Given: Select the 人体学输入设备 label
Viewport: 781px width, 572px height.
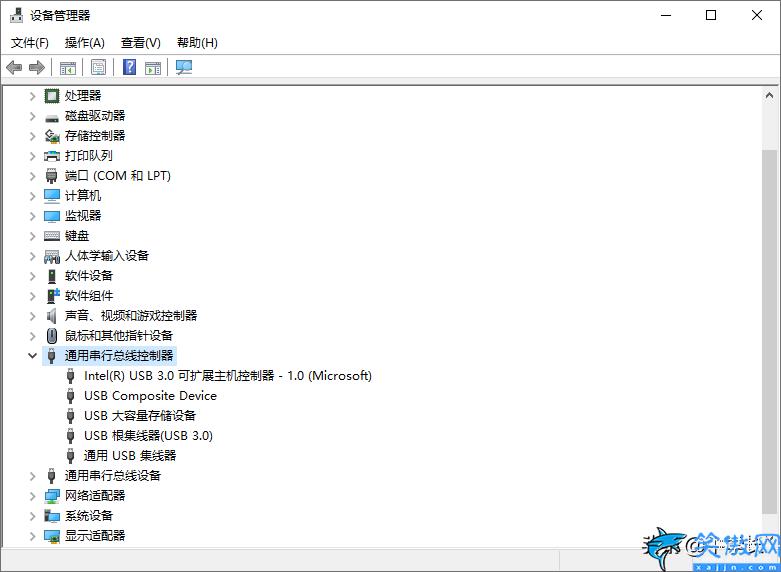Looking at the screenshot, I should click(x=107, y=256).
